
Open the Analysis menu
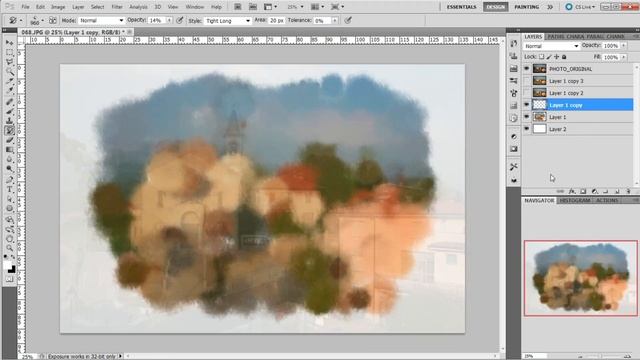pyautogui.click(x=138, y=7)
